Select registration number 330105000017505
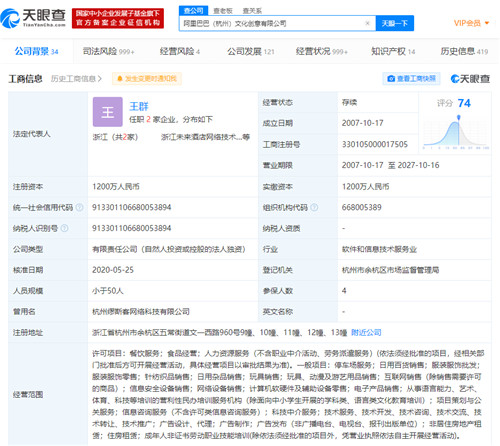Image resolution: width=500 pixels, height=446 pixels. 375,144
